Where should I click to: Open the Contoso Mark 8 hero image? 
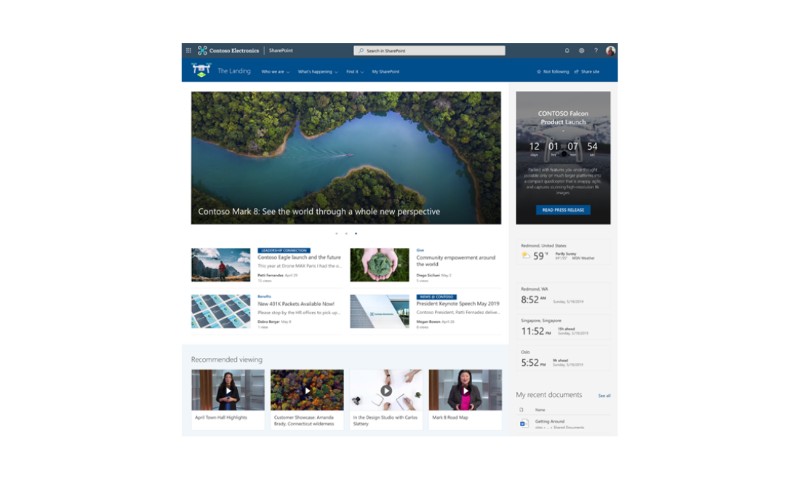346,158
